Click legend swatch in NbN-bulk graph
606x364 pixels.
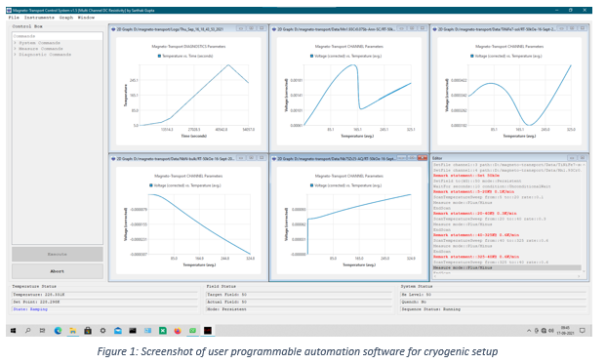(151, 185)
